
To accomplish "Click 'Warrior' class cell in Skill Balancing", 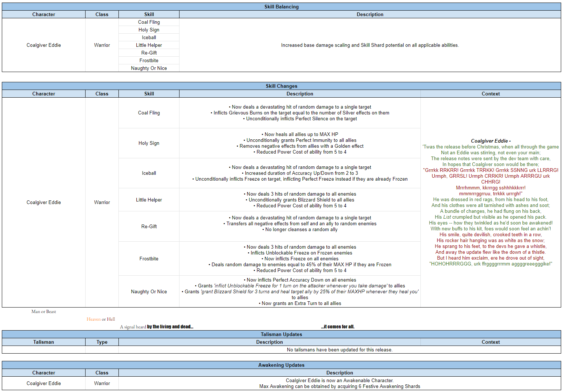I will (x=102, y=45).
